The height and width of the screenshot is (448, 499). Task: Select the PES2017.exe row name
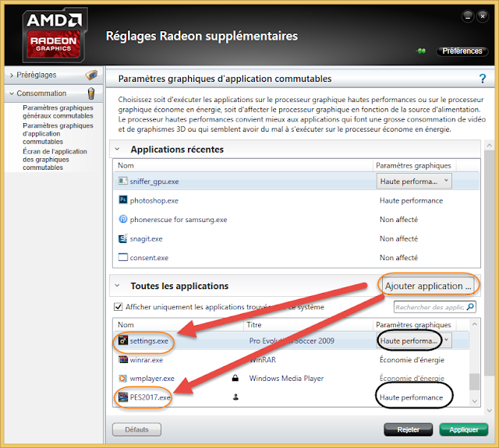click(x=150, y=397)
